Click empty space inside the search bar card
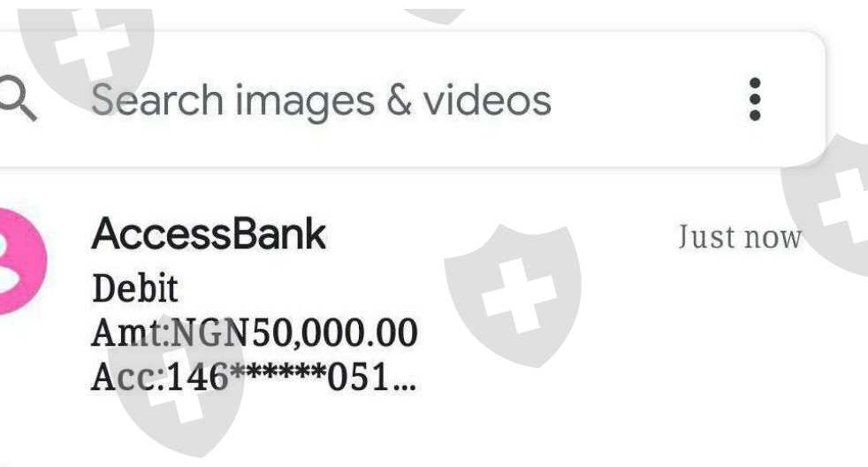868x467 pixels. [x=648, y=100]
